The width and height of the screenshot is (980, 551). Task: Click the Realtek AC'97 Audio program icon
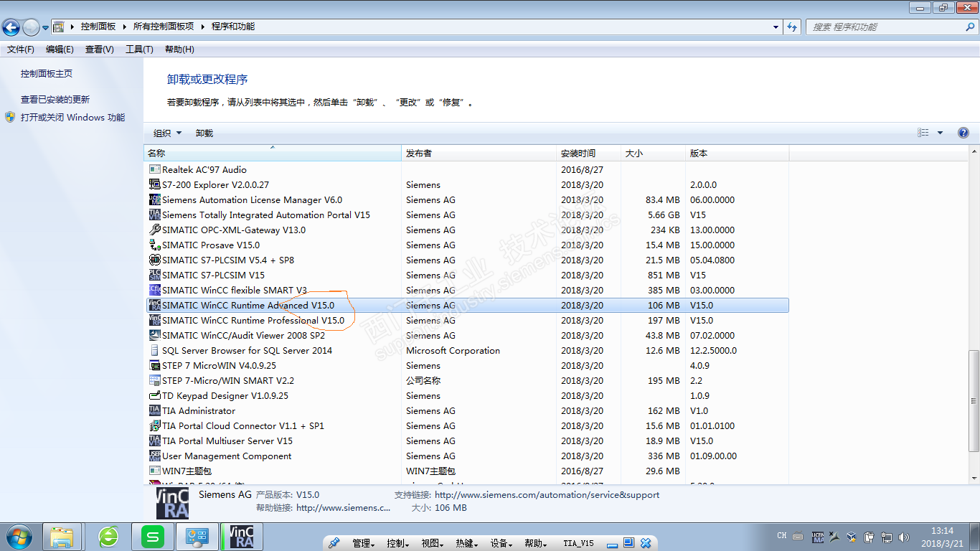click(154, 170)
